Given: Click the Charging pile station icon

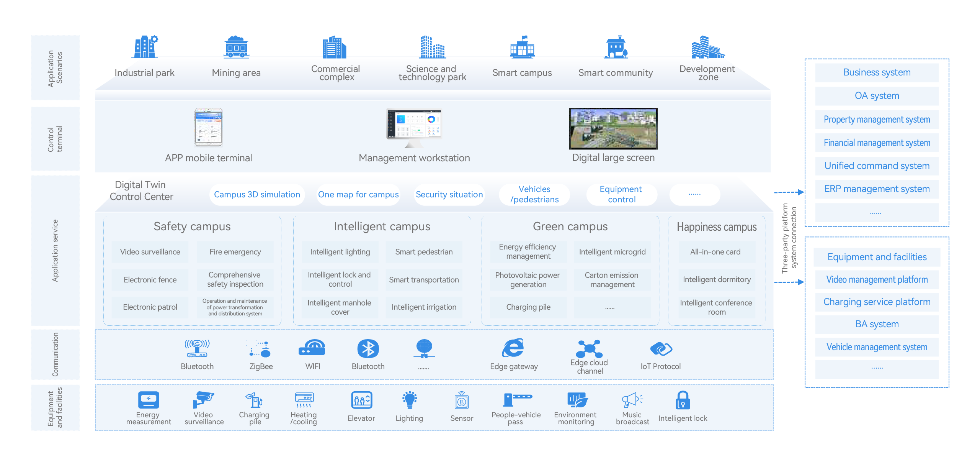Looking at the screenshot, I should pos(254,400).
